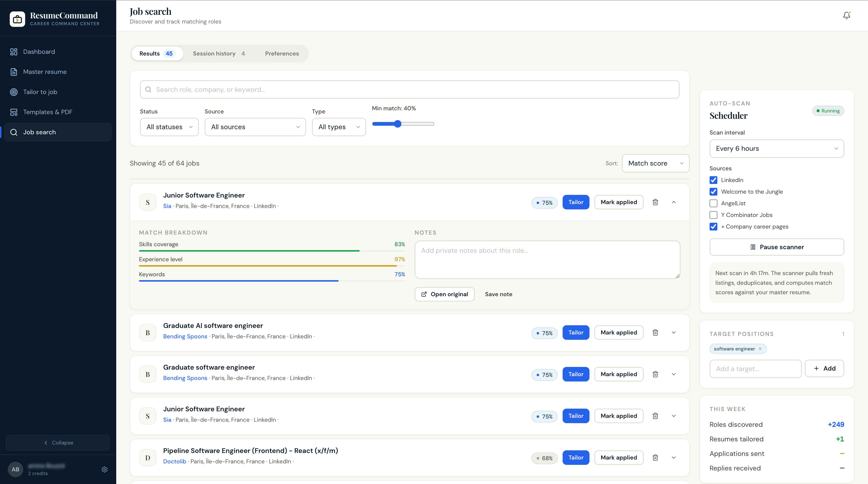Open settings gear icon beside user profile
868x484 pixels.
104,469
